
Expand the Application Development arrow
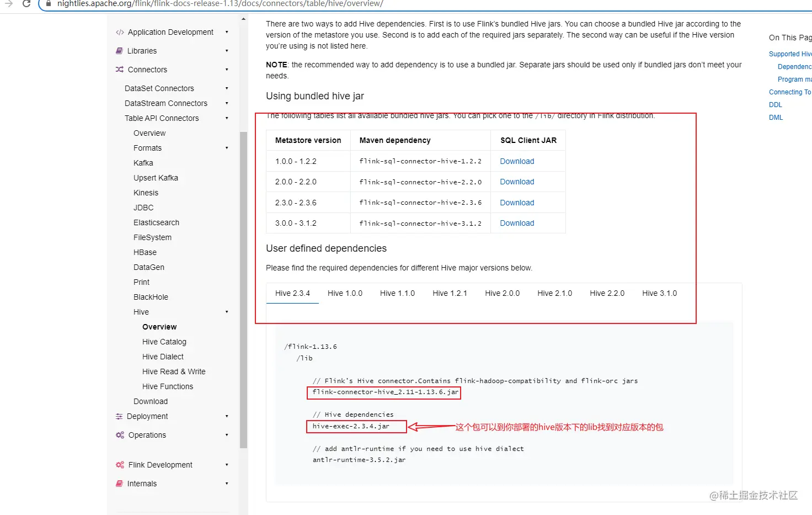227,32
